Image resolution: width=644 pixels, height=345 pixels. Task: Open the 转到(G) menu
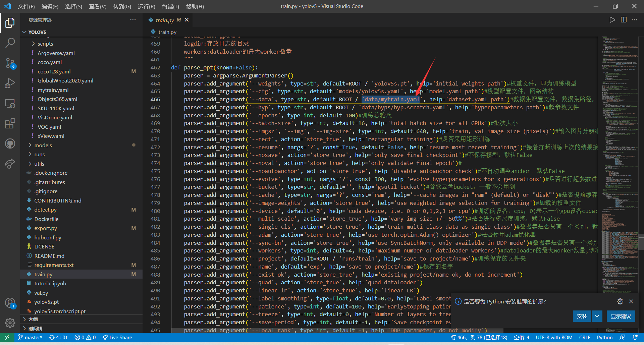point(122,6)
